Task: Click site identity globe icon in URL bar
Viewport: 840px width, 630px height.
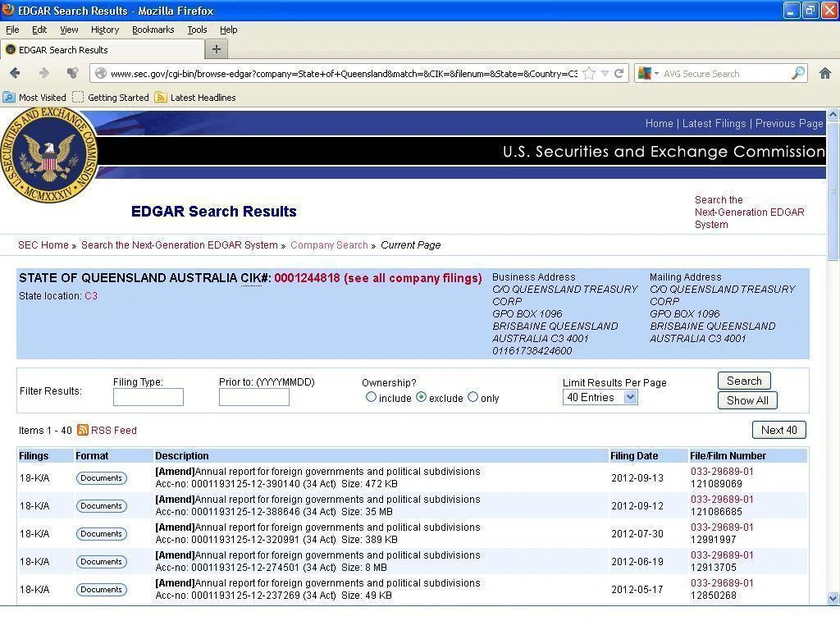Action: pyautogui.click(x=101, y=73)
